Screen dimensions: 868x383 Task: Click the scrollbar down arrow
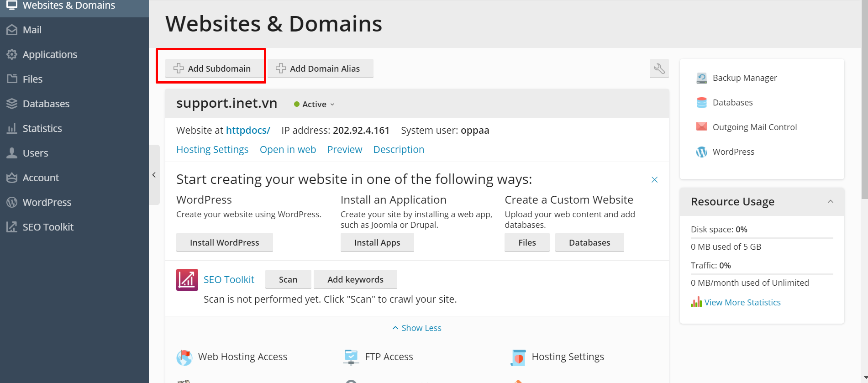864,379
